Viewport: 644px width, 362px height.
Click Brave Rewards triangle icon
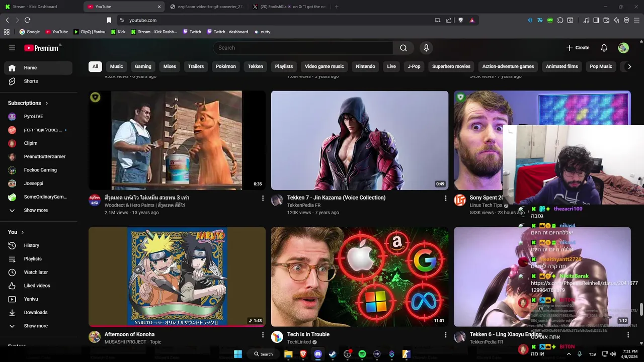472,20
